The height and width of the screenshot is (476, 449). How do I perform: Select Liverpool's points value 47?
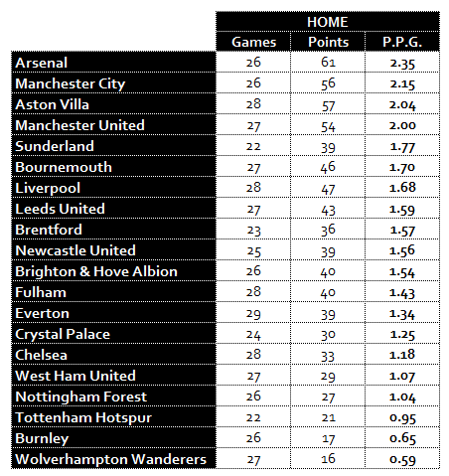coord(328,188)
